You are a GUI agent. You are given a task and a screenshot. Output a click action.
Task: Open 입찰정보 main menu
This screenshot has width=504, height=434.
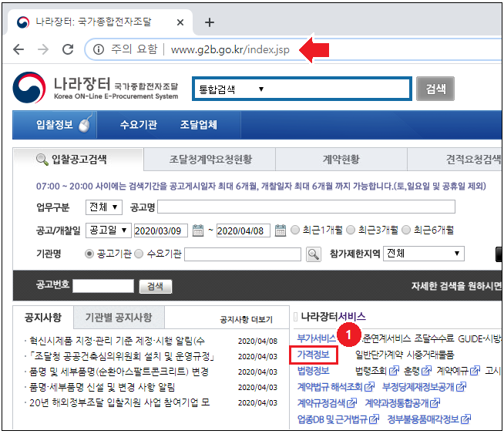(55, 125)
